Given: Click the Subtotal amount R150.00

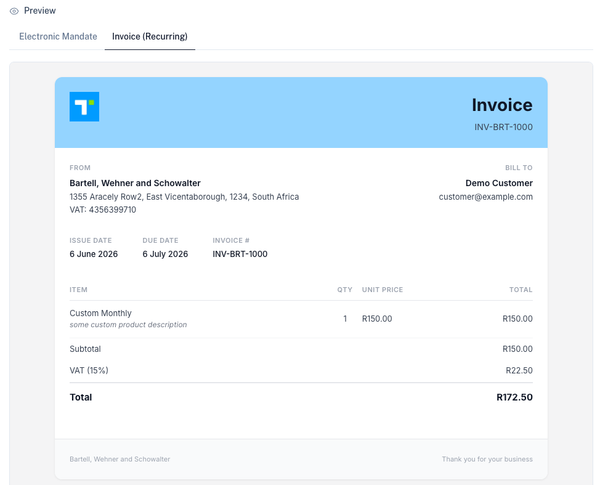Looking at the screenshot, I should (x=517, y=349).
